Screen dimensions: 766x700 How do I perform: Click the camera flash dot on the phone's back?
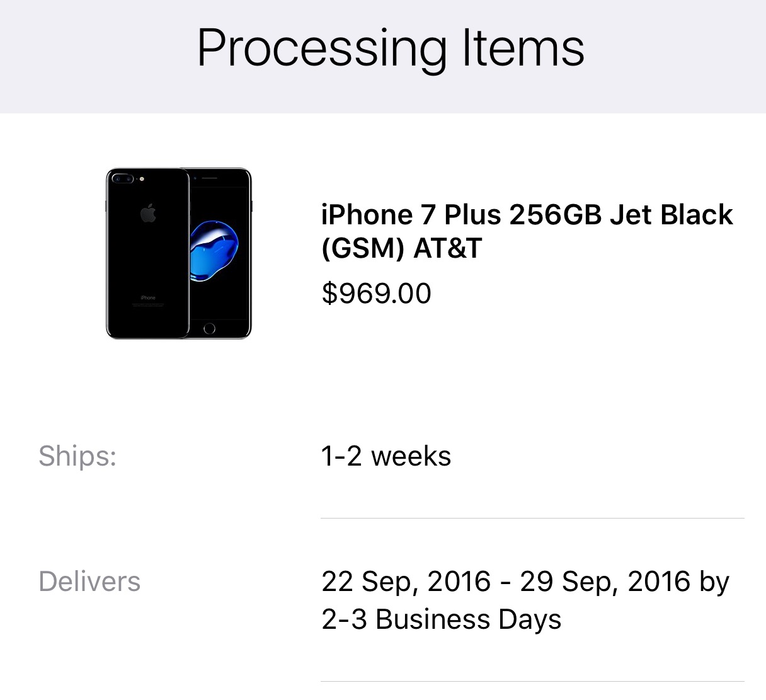coord(143,179)
